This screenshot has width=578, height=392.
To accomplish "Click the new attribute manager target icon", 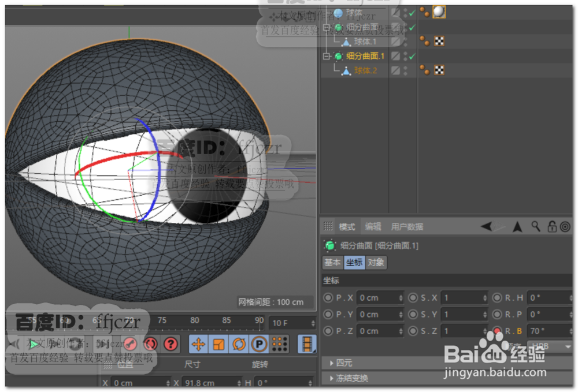I will point(565,227).
